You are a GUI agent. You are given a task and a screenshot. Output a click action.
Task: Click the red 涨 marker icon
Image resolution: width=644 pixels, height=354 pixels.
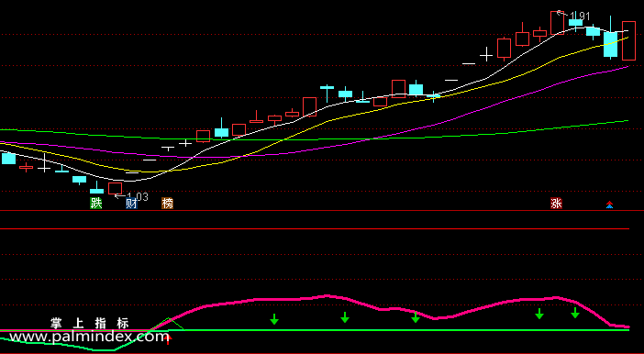556,203
